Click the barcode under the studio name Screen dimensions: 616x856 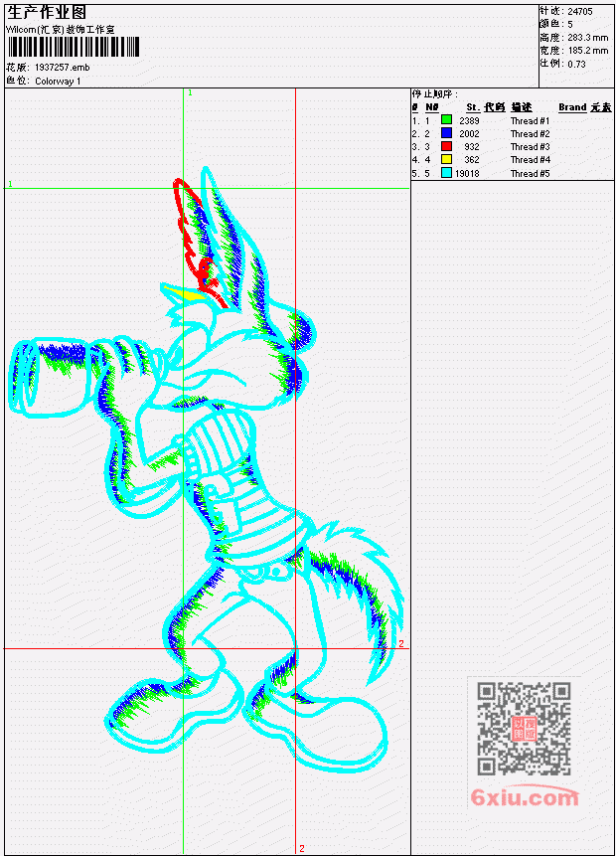(x=74, y=47)
